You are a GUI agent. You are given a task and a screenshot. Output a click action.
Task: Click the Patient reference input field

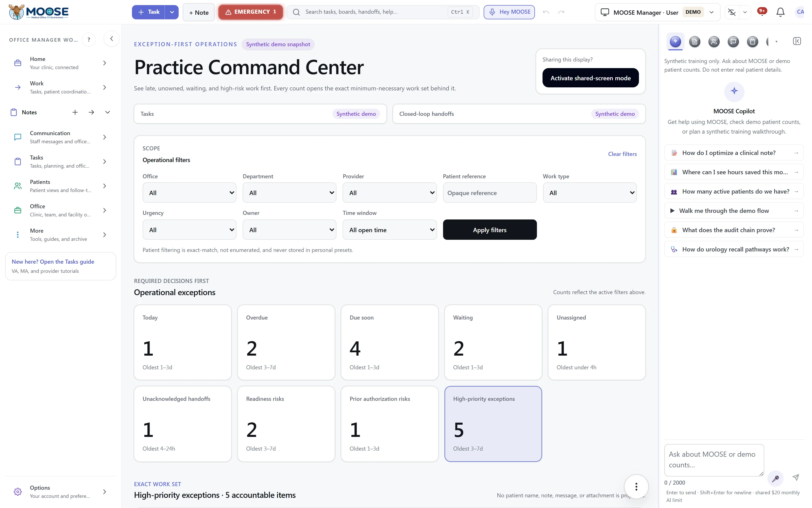489,193
